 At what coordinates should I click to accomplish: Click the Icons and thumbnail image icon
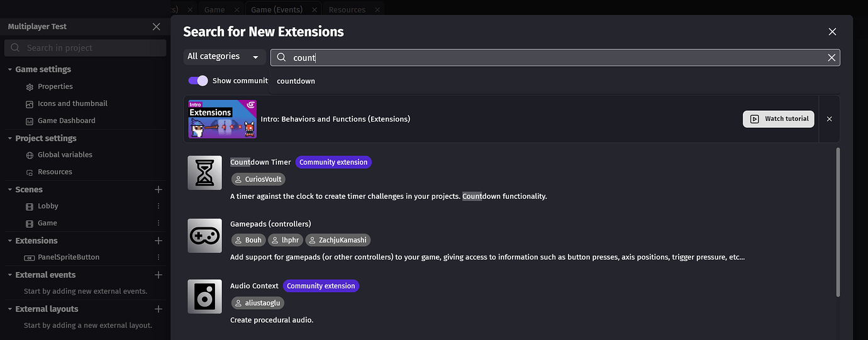coord(30,104)
